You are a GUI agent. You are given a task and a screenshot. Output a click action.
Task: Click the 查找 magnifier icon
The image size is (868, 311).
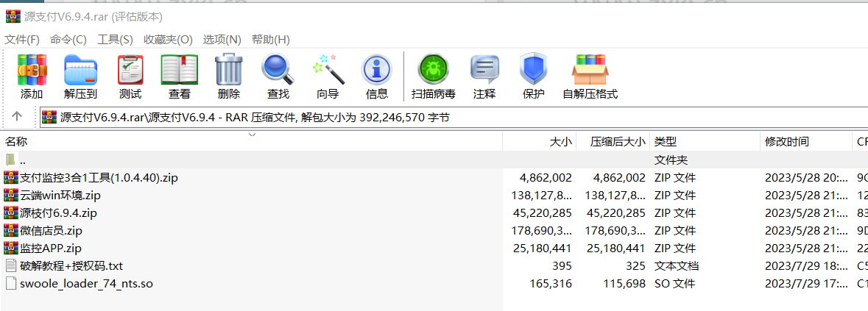click(278, 70)
